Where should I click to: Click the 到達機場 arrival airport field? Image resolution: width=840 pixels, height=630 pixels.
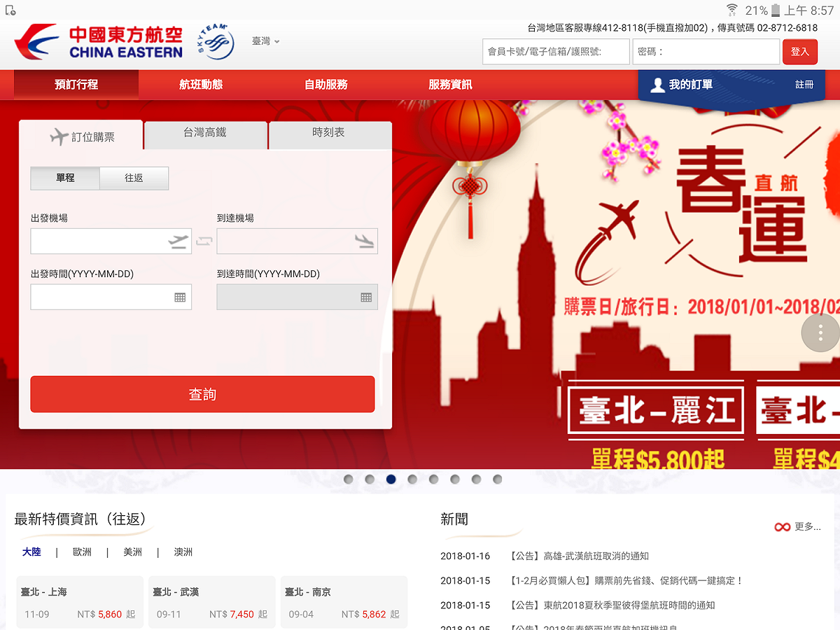point(297,241)
